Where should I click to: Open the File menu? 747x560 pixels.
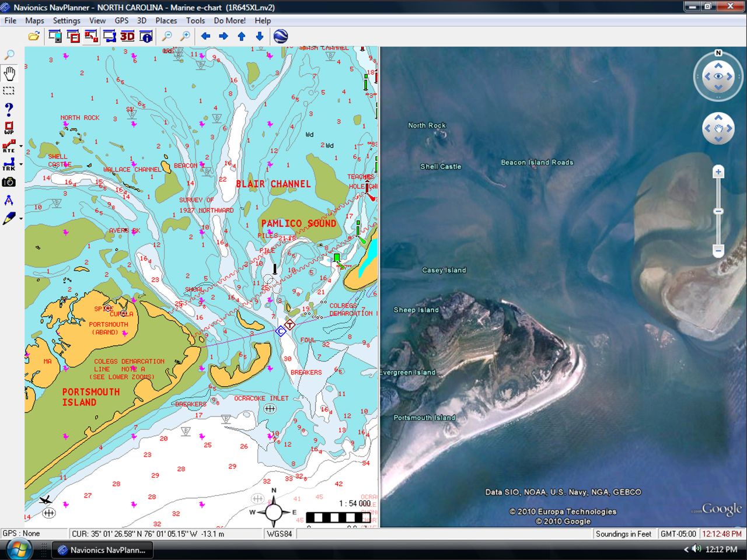11,20
